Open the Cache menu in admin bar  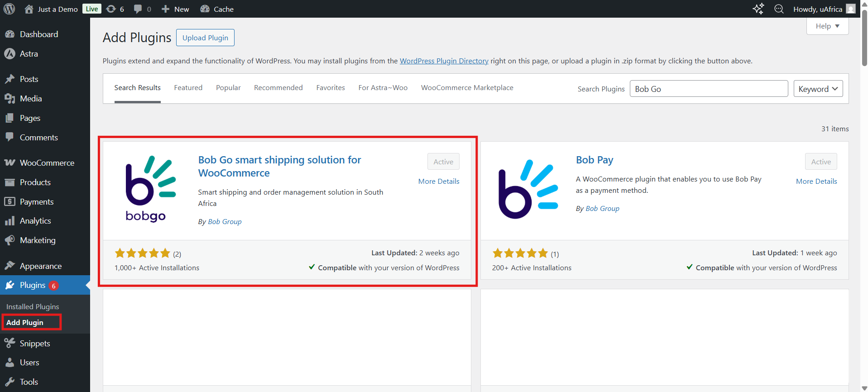coord(217,9)
